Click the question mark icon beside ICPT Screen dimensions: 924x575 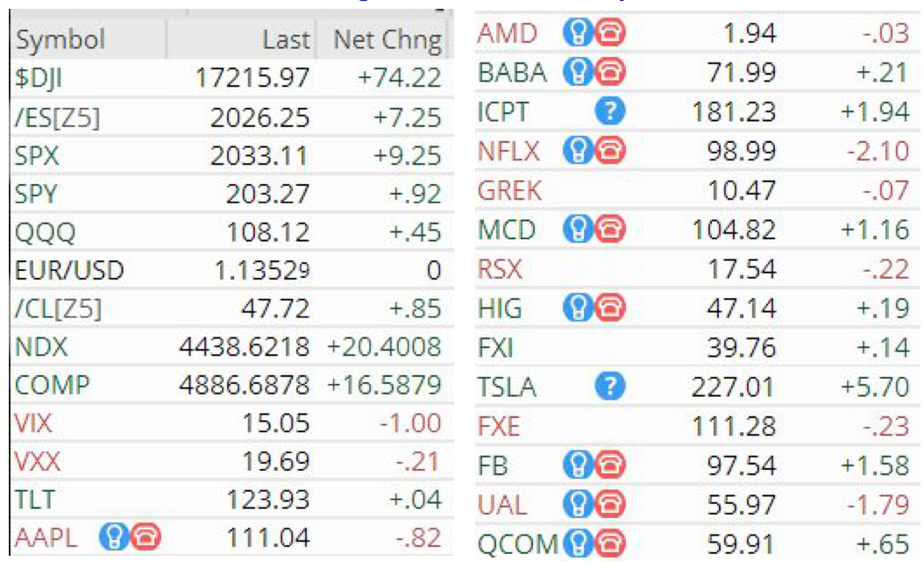click(x=610, y=110)
